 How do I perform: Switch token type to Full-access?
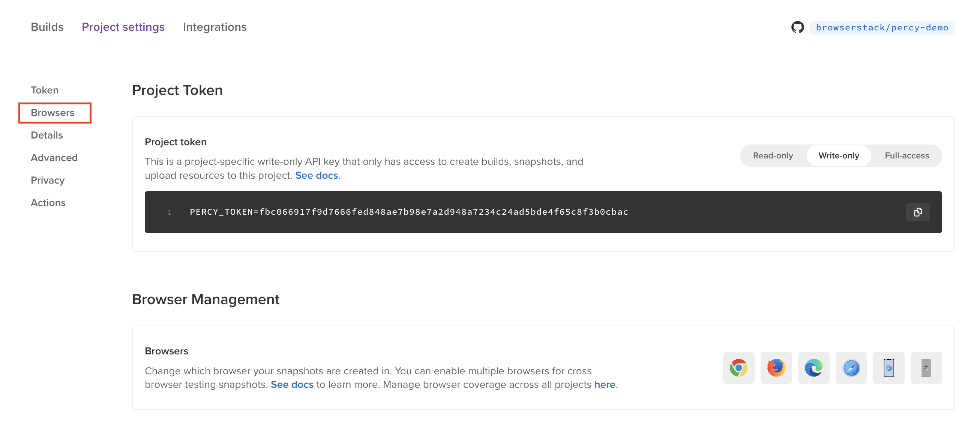906,155
